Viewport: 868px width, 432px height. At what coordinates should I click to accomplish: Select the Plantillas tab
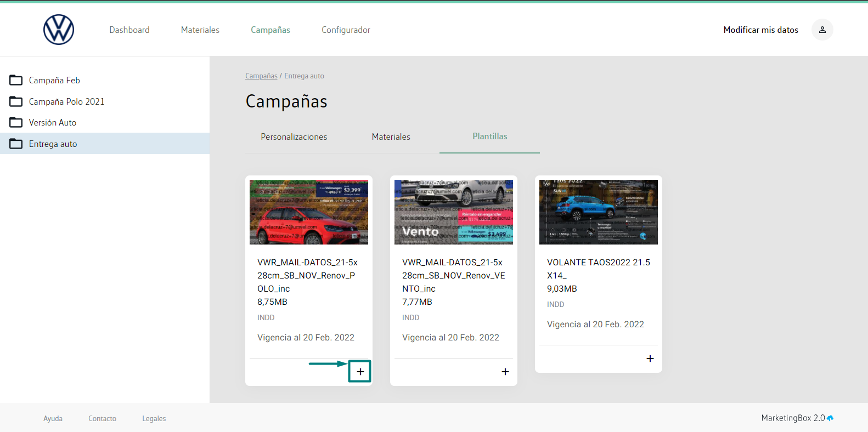490,136
